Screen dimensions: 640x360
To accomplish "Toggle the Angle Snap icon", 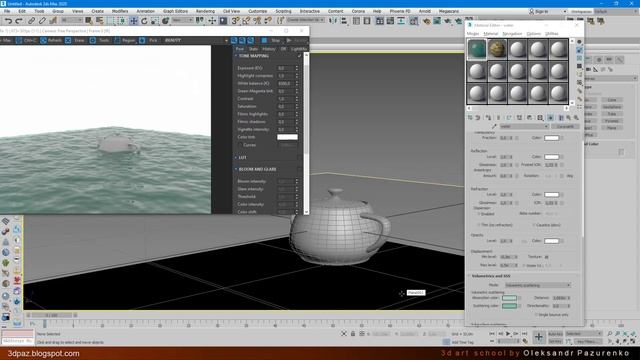I will pyautogui.click(x=246, y=21).
